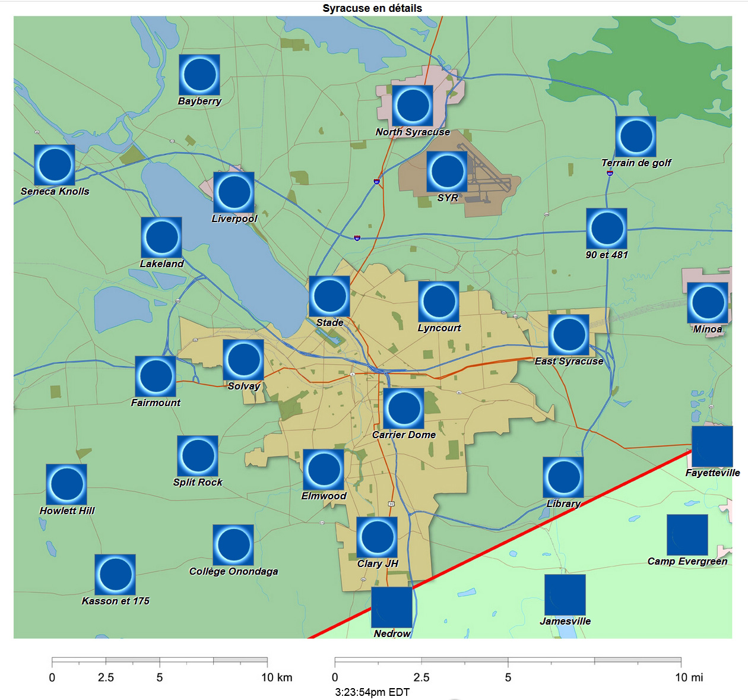Click the 'Syracuse en détails' title
748x700 pixels.
pos(372,8)
